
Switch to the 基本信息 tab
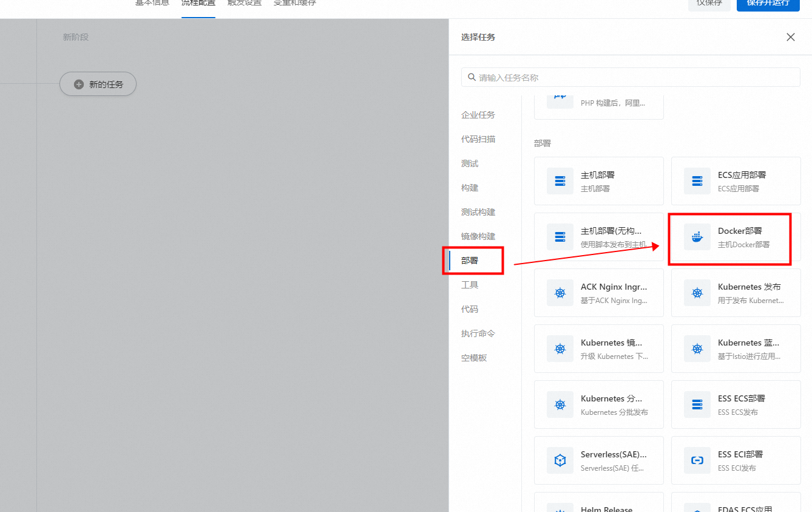tap(152, 3)
